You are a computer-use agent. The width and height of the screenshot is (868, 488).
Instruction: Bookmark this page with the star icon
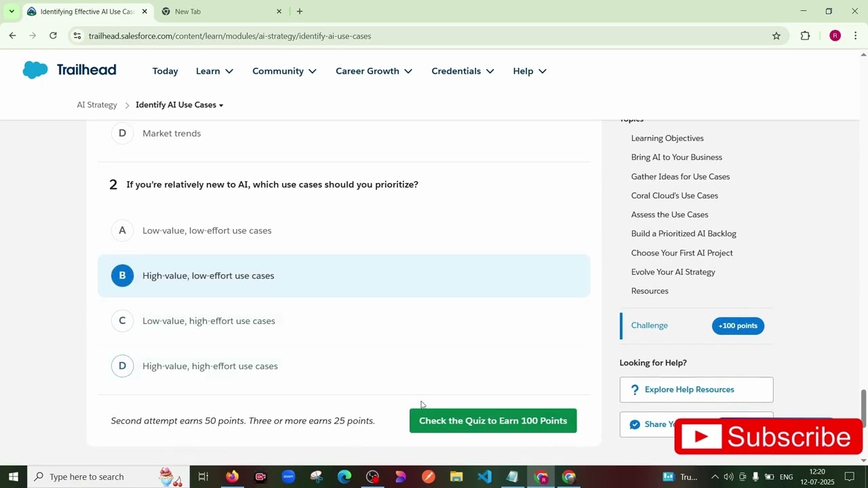776,36
